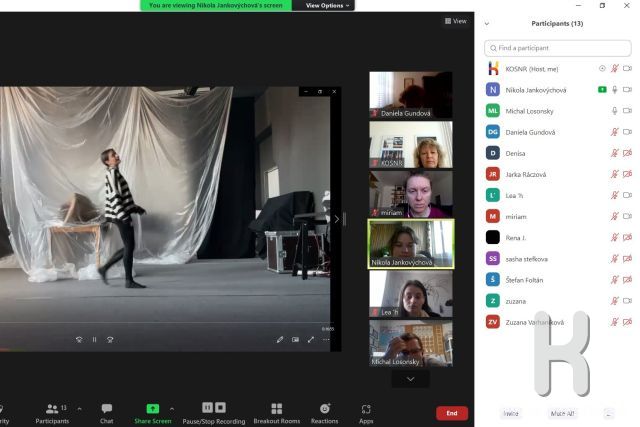640x427 pixels.
Task: Open Breakout Rooms
Action: 276,412
